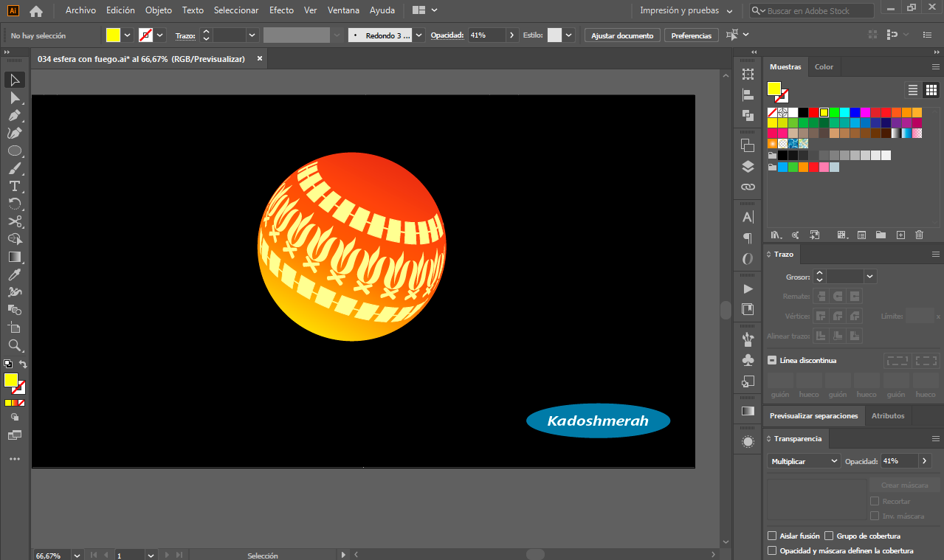Open the zoom level dropdown in status bar
Image resolution: width=944 pixels, height=560 pixels.
(x=77, y=555)
